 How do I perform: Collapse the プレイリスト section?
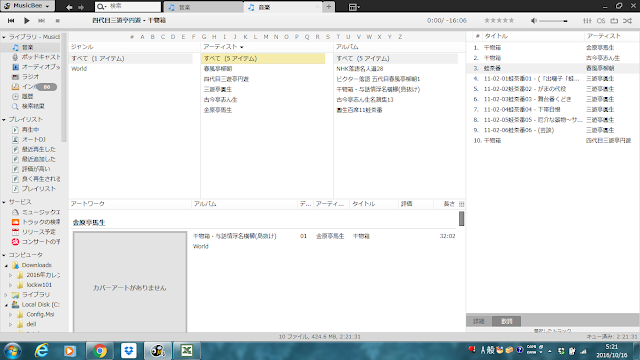pos(4,120)
